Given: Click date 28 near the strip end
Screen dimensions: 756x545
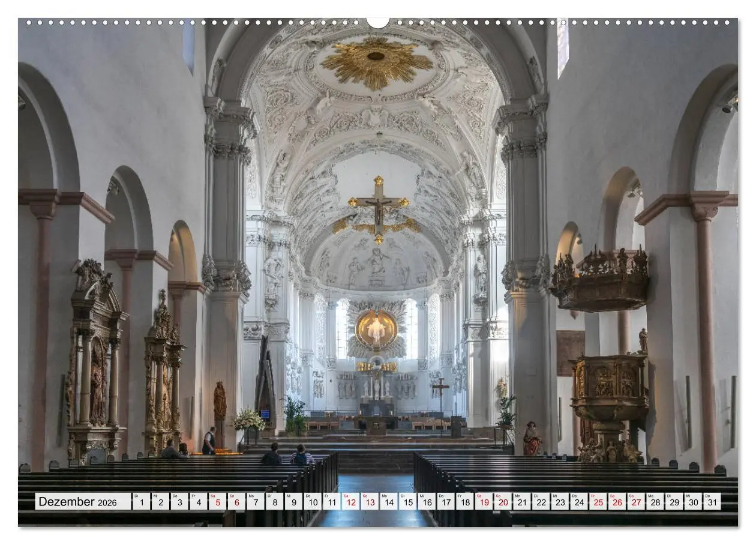Looking at the screenshot, I should (655, 502).
